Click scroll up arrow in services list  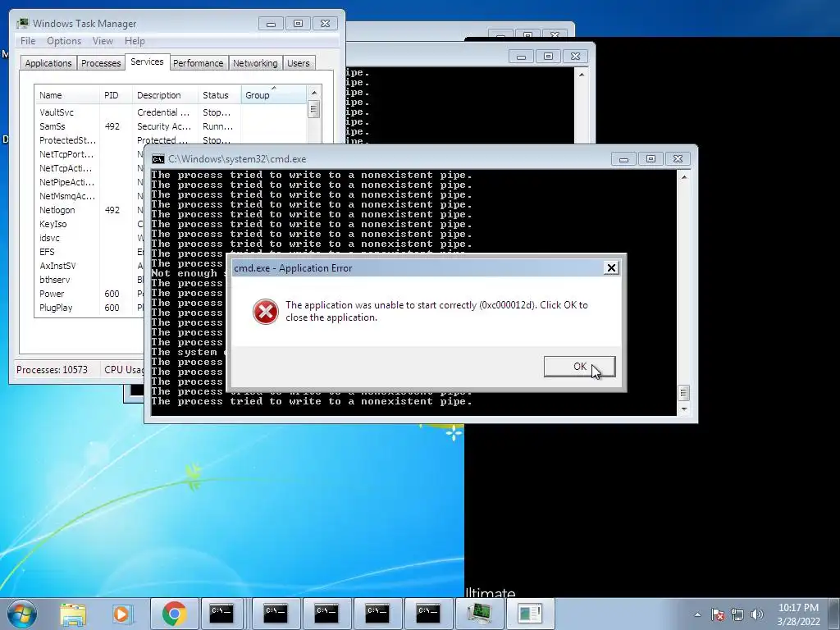point(314,93)
